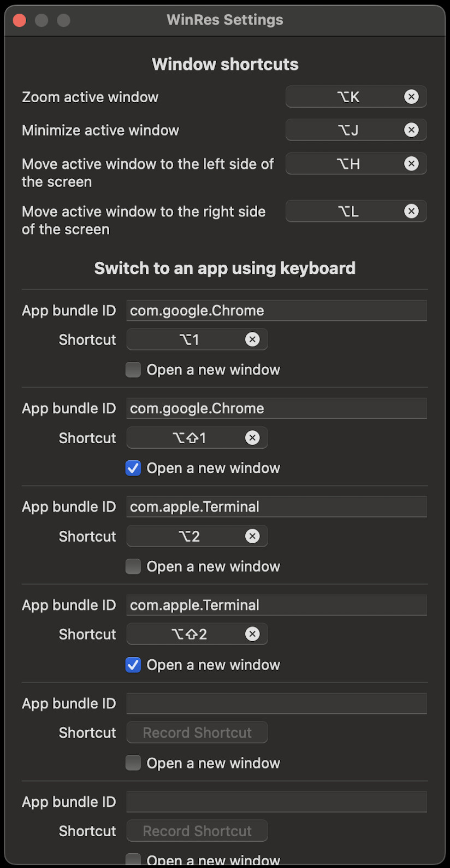Clear the left side window shortcut ⌥H
Viewport: 450px width, 868px height.
pos(411,163)
